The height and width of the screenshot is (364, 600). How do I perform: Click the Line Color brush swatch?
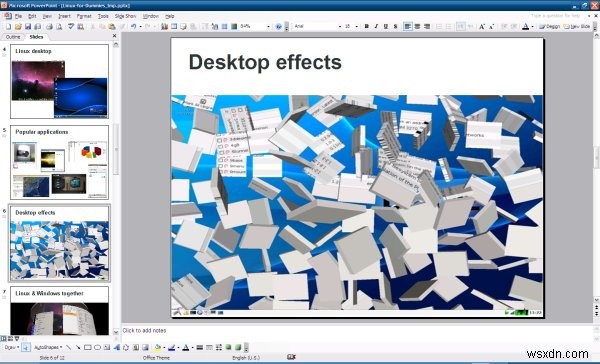(x=171, y=347)
